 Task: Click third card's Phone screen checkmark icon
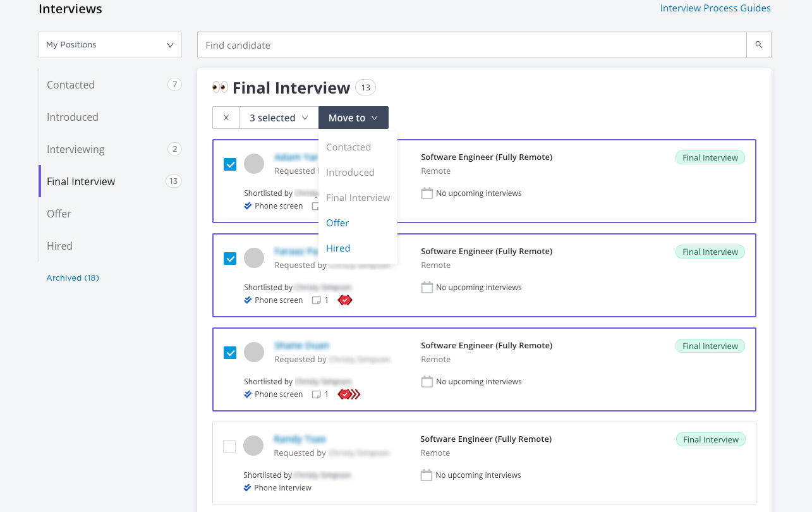(248, 394)
